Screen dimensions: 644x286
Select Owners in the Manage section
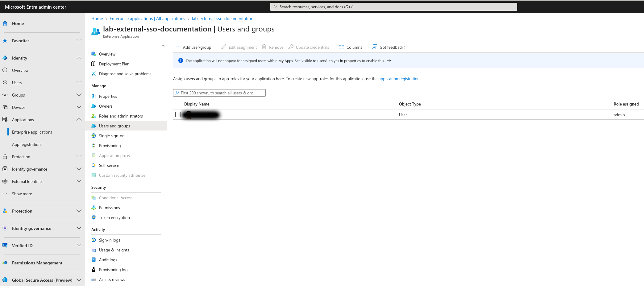click(106, 106)
